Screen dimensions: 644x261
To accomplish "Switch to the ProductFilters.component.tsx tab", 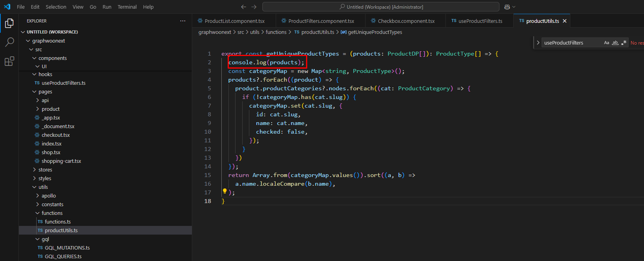I will click(321, 21).
